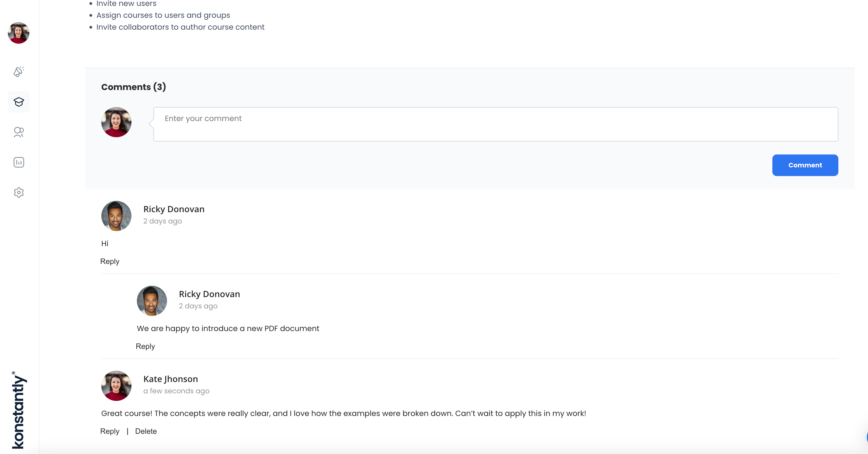868x454 pixels.
Task: Click the Enter your comment field
Action: coord(495,124)
